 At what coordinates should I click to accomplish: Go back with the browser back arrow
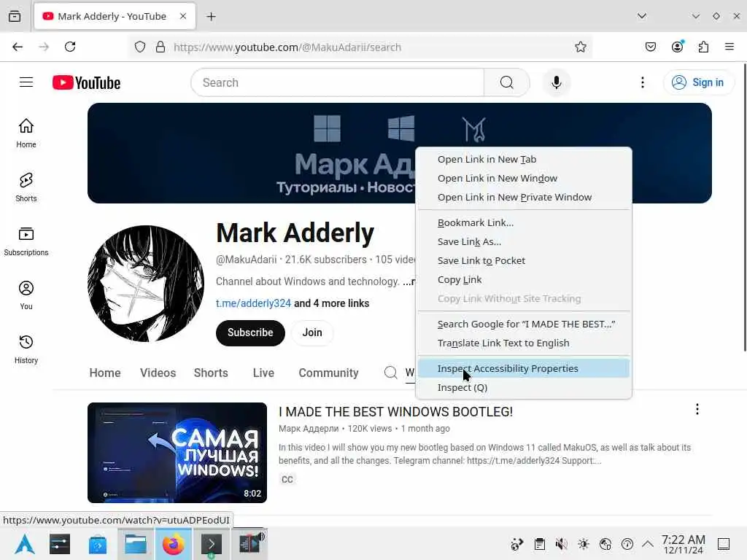click(x=18, y=47)
